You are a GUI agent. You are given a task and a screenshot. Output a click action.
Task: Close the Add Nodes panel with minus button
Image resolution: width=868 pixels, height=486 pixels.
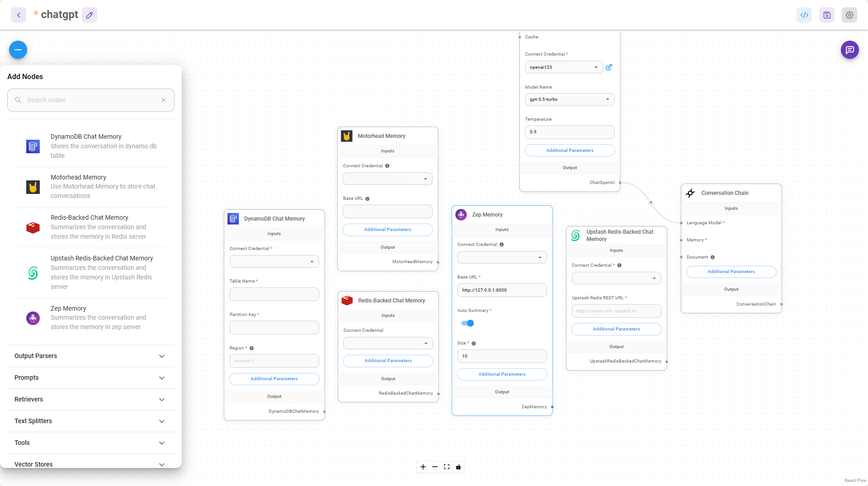coord(18,50)
